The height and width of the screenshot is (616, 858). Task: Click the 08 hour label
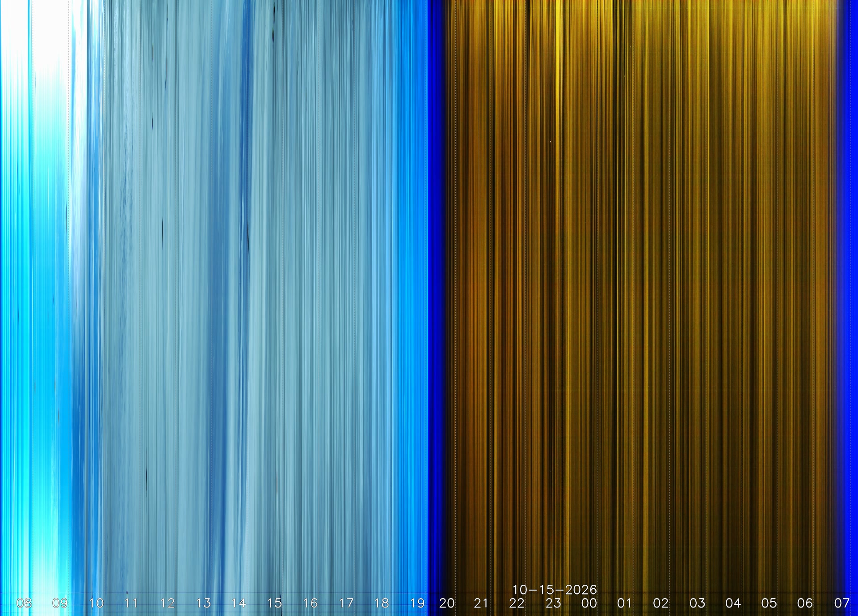coord(24,603)
